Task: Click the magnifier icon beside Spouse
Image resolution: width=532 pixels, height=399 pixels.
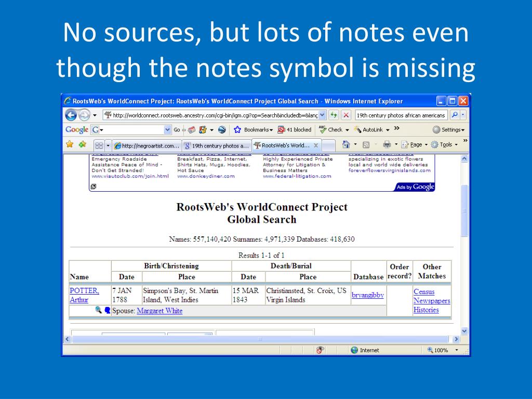Action: 98,310
